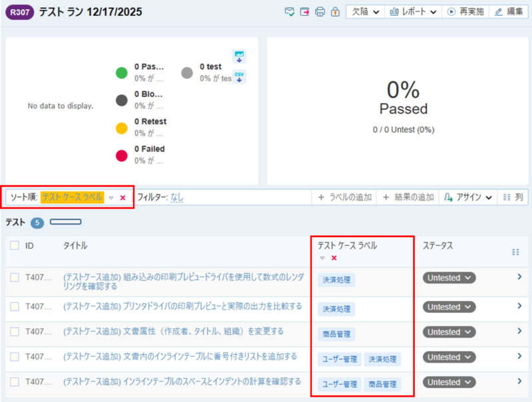Click the lock/permissions icon
This screenshot has height=402, width=532.
(335, 11)
